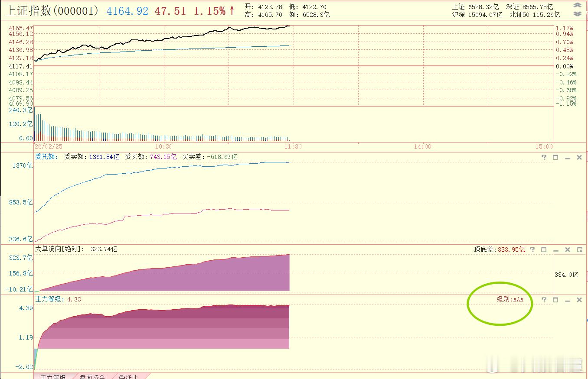
Task: Select the percent change 1.15%
Action: coord(210,11)
